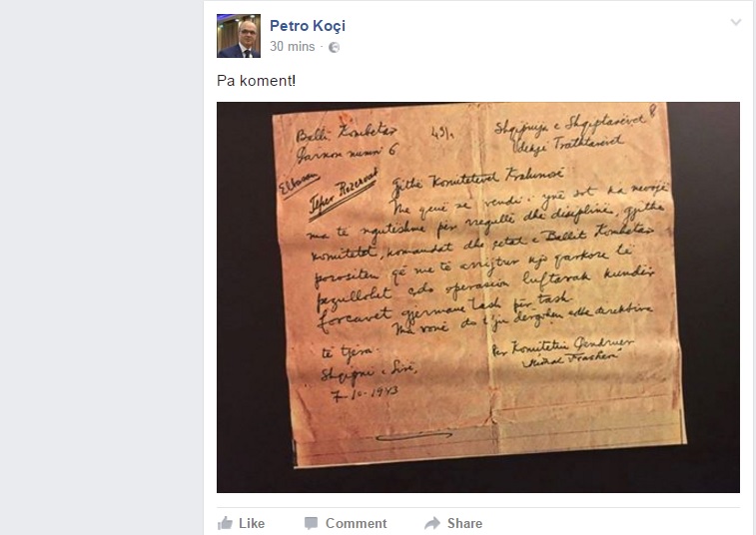
Task: Open the handwritten letter photo
Action: (477, 297)
